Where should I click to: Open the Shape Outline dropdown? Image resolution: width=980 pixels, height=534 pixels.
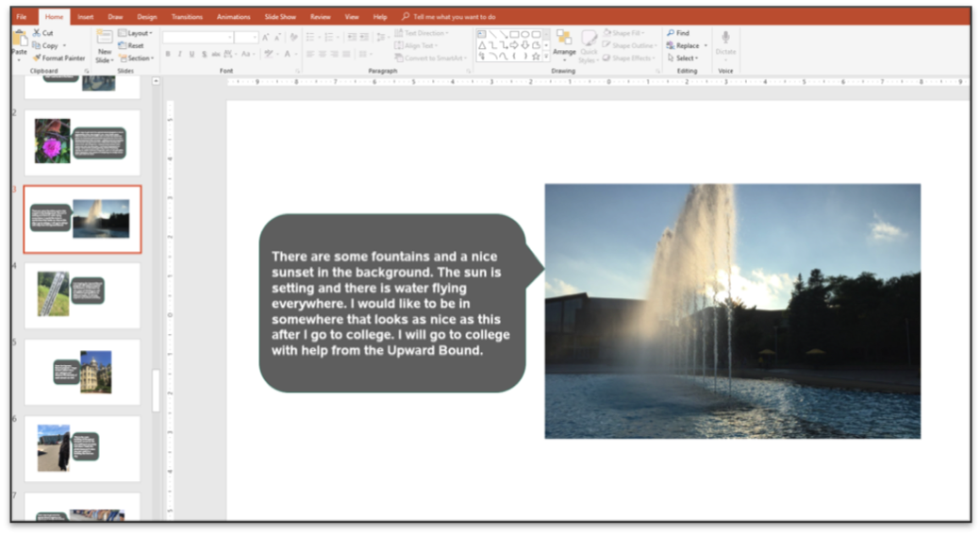pyautogui.click(x=629, y=45)
